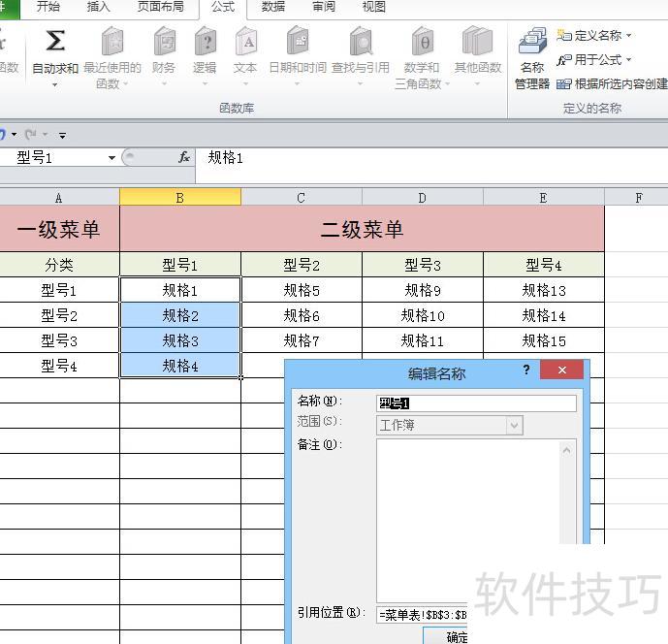The height and width of the screenshot is (644, 668).
Task: Open the Lookup and Reference functions icon
Action: [361, 42]
